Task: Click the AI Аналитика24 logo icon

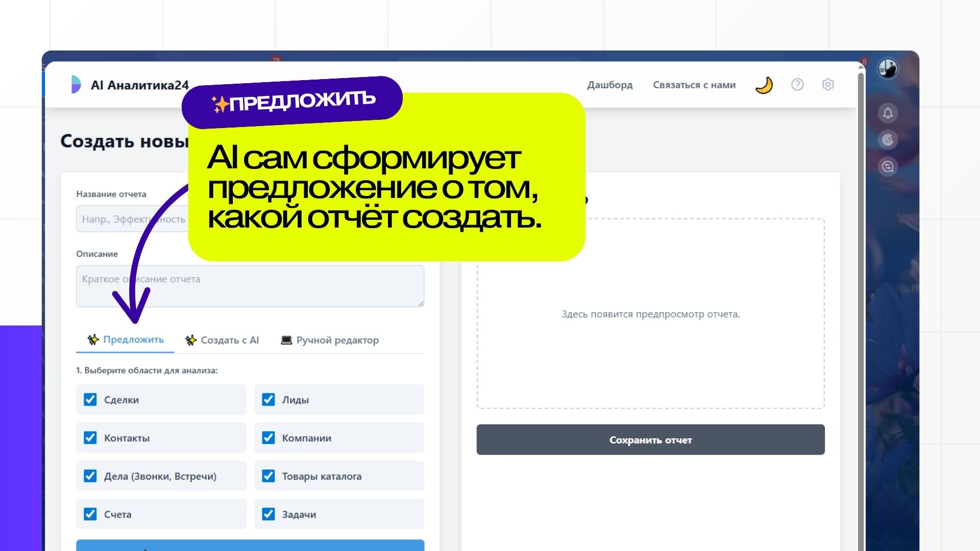Action: [76, 85]
